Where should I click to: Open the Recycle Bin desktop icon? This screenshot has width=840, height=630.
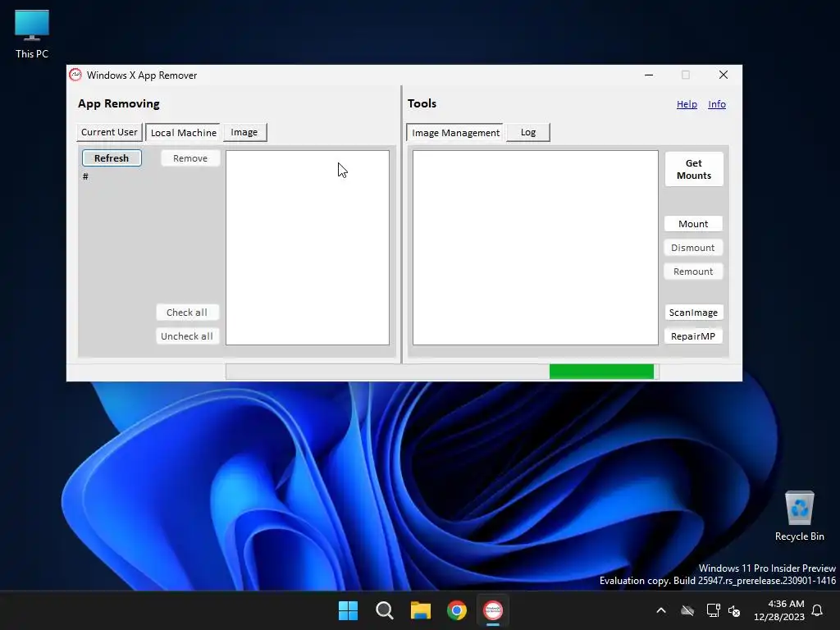pyautogui.click(x=799, y=516)
